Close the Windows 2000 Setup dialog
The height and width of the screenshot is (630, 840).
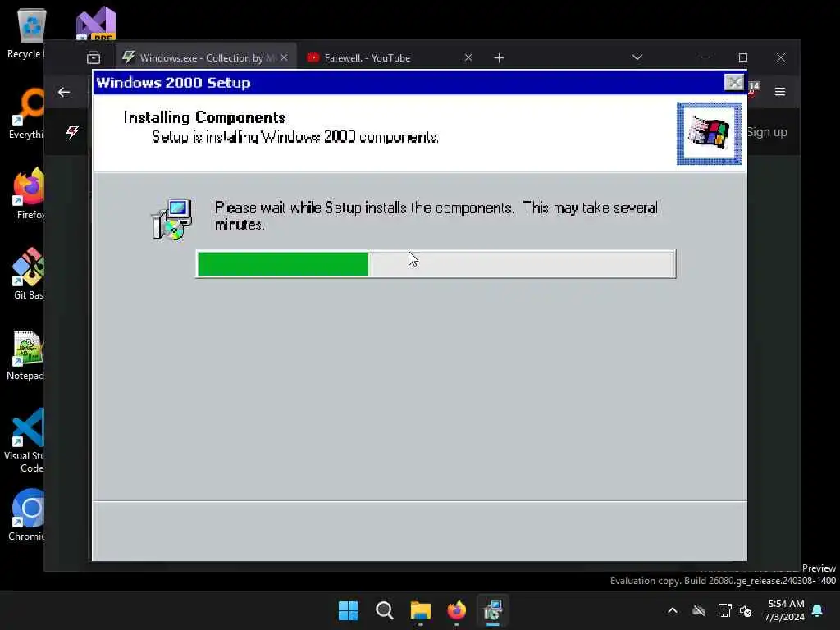point(734,83)
